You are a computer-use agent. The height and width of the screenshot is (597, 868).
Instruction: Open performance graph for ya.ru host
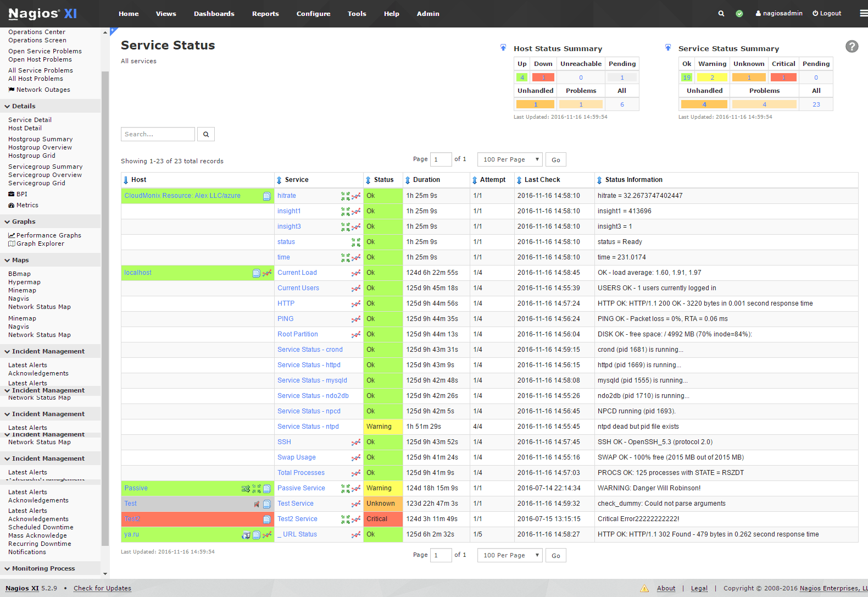(267, 535)
